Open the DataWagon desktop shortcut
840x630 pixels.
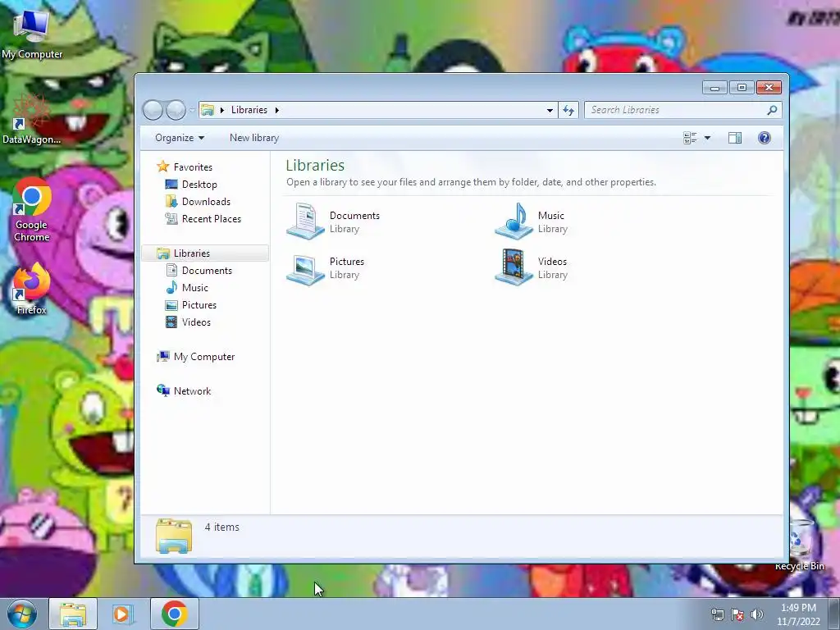(x=31, y=119)
